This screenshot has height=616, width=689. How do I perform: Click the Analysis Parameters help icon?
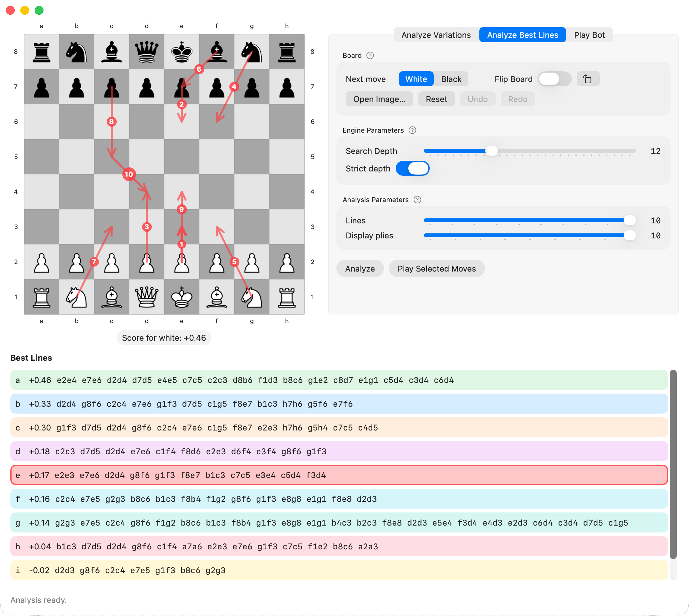417,200
